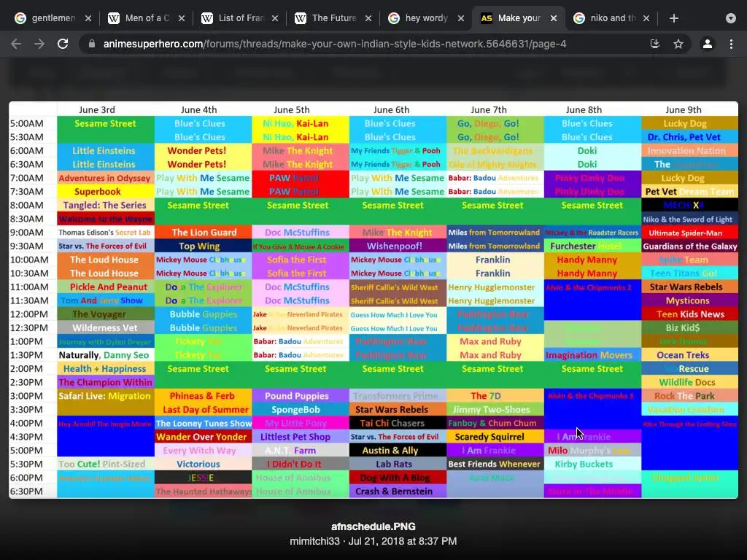View site security lock information

pos(92,44)
